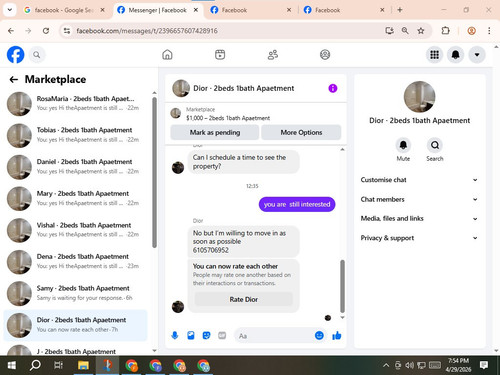Click Mark as pending button

(x=215, y=132)
